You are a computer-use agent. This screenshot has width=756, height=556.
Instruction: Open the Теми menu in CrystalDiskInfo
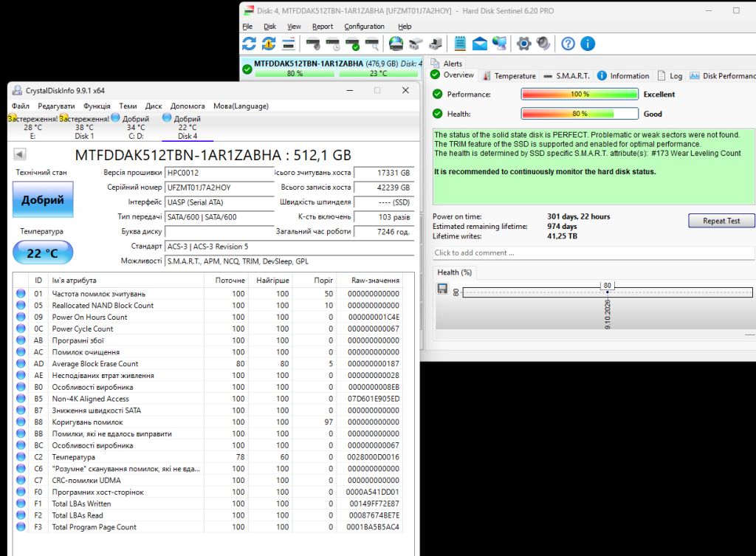(128, 106)
